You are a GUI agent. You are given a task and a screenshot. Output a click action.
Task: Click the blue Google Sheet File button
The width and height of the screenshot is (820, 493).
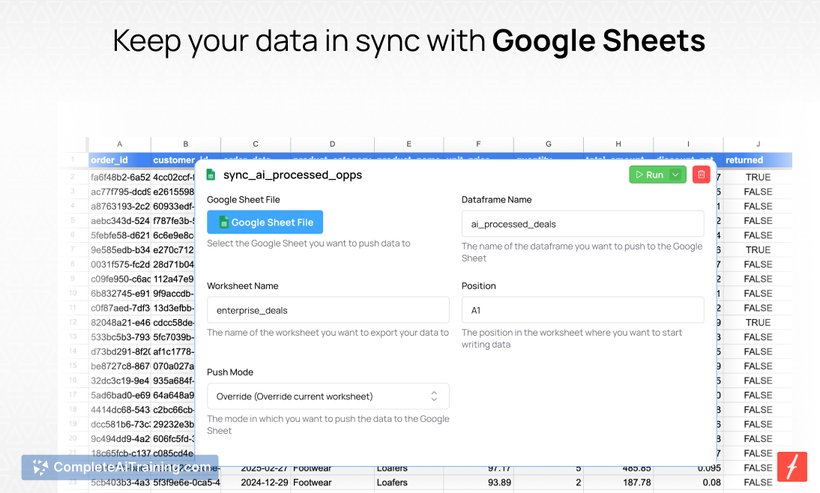click(265, 222)
